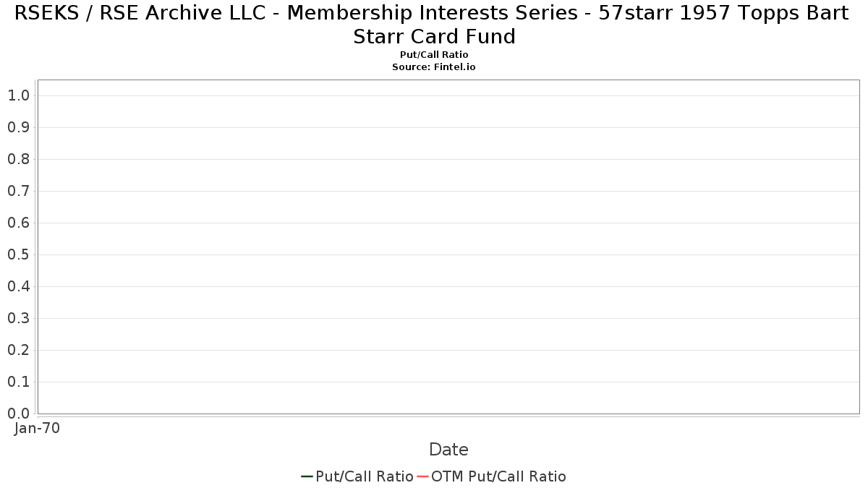Select the 0.4 y-axis tick label

point(18,286)
